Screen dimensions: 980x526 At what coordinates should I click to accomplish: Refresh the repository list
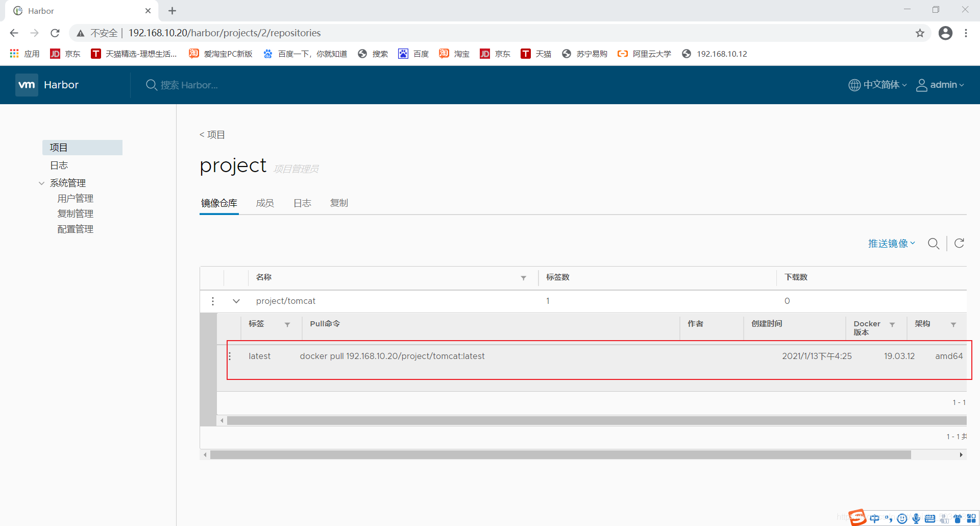959,243
